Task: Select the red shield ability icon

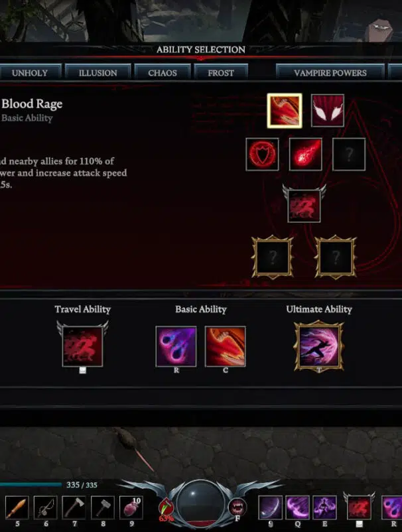Action: 262,154
